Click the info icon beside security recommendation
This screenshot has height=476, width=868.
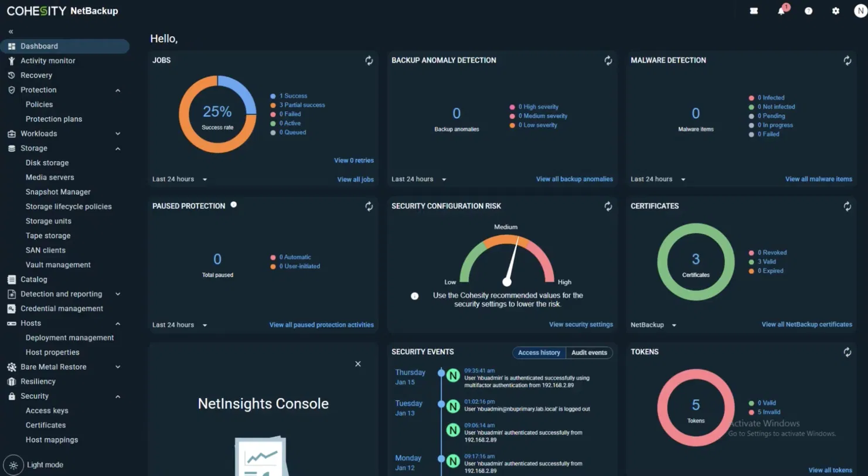[x=415, y=296]
